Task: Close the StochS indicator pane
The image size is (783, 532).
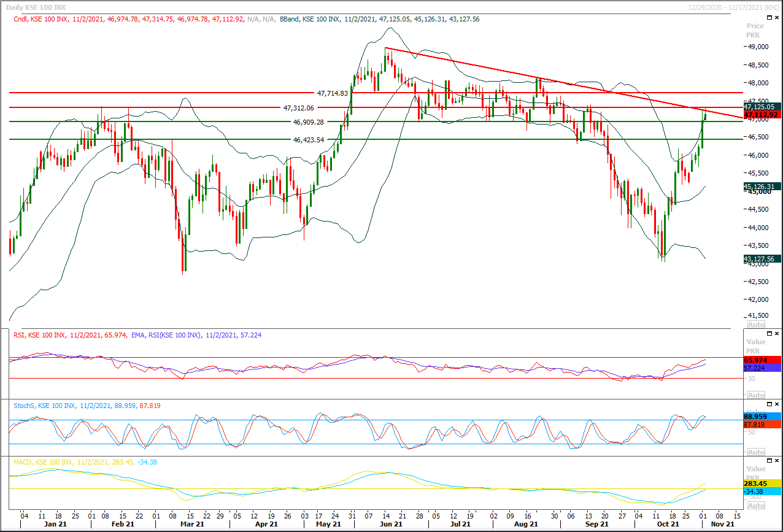Action: (x=777, y=405)
